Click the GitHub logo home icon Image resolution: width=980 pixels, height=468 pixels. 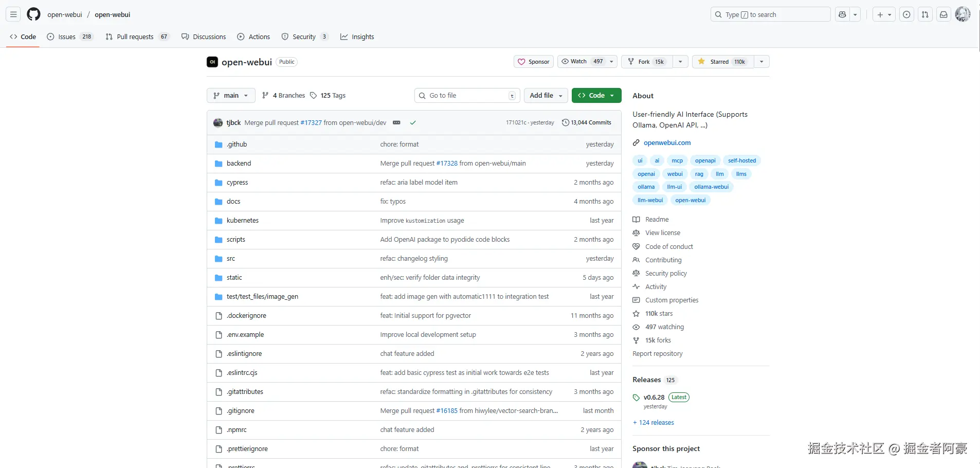tap(34, 14)
